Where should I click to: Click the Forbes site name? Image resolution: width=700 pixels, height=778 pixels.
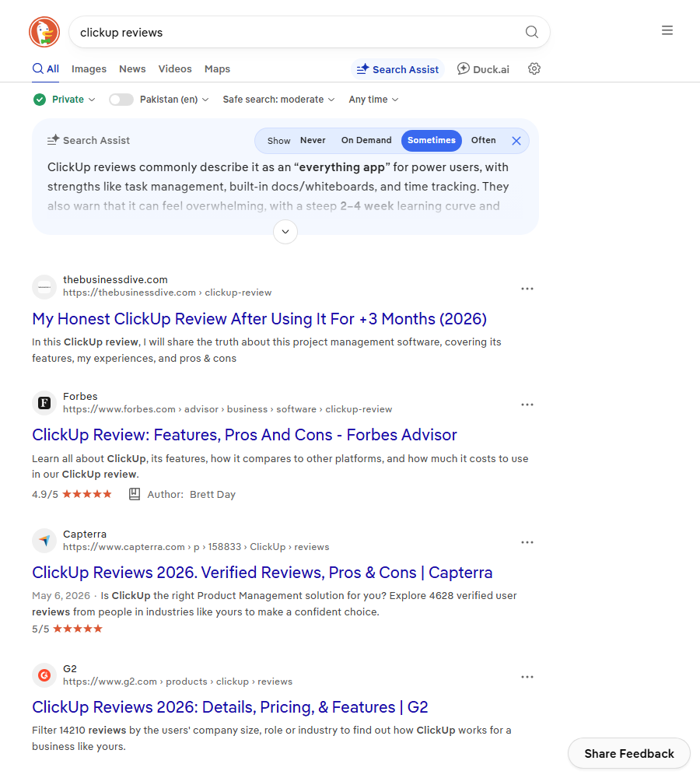point(80,397)
